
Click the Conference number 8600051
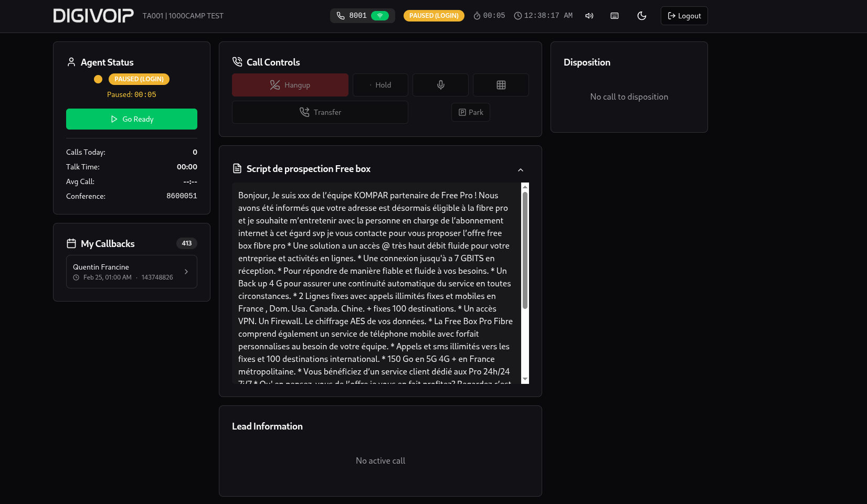click(182, 196)
